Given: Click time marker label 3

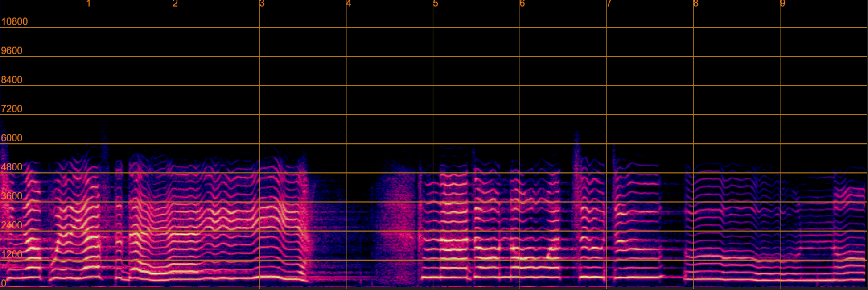Looking at the screenshot, I should point(262,4).
